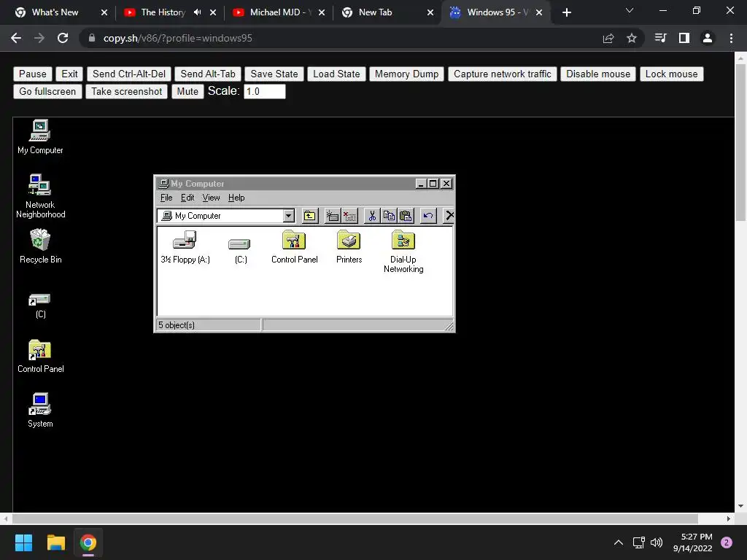
Task: Open Chrome side panel icon
Action: [684, 38]
